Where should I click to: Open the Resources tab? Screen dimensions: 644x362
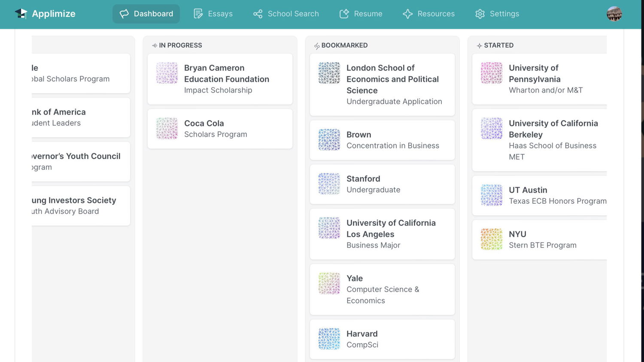click(x=428, y=14)
